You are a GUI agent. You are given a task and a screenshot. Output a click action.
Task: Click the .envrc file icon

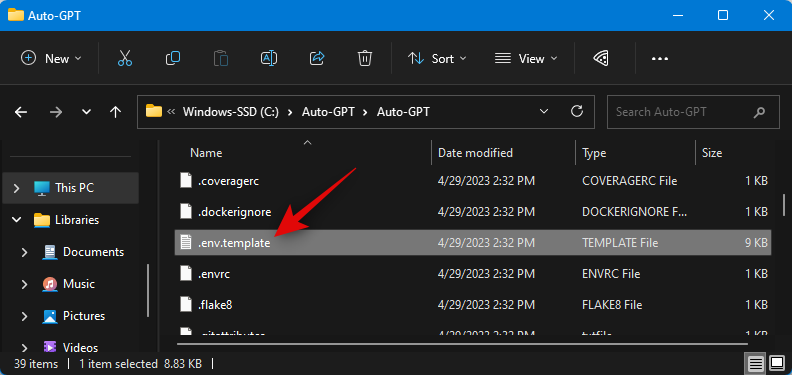[186, 274]
